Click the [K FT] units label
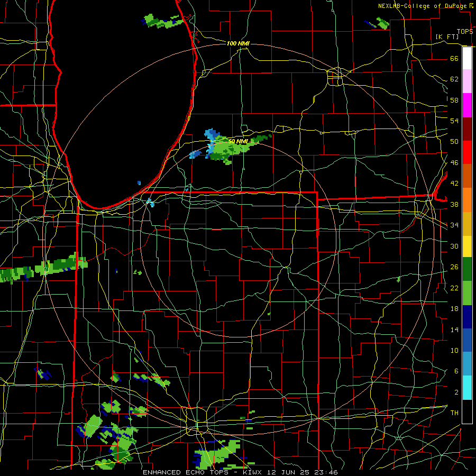 [447, 36]
